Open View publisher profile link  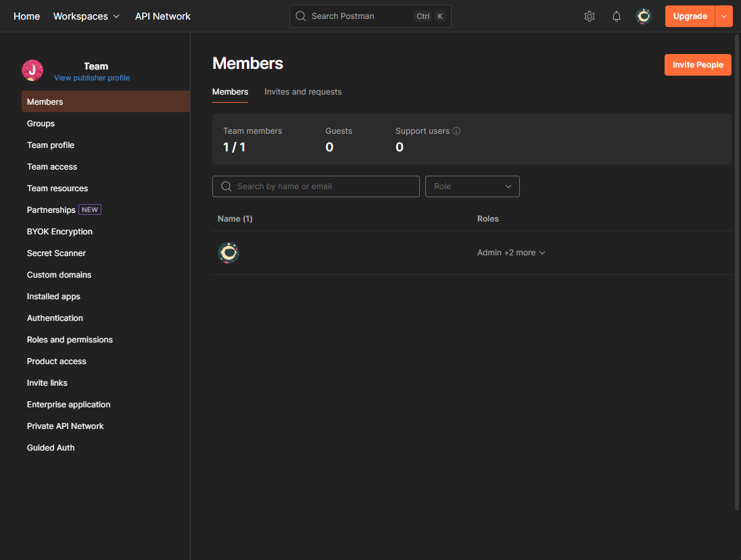[x=92, y=78]
